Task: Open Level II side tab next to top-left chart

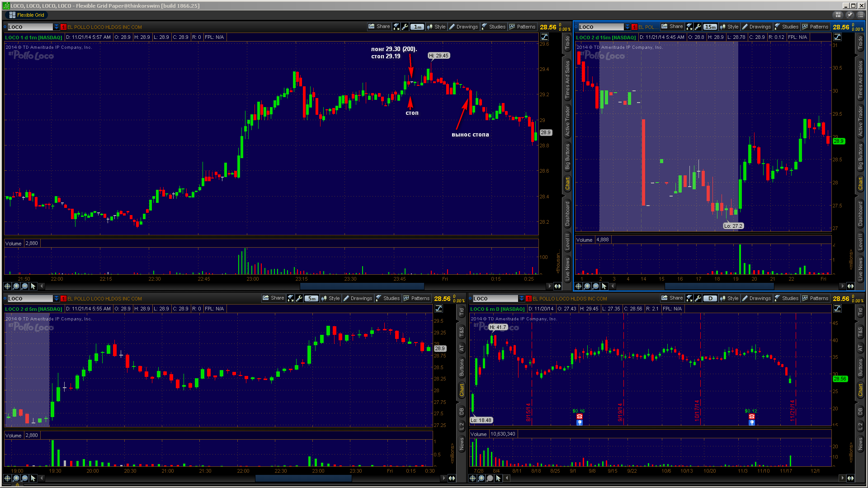Action: [567, 242]
